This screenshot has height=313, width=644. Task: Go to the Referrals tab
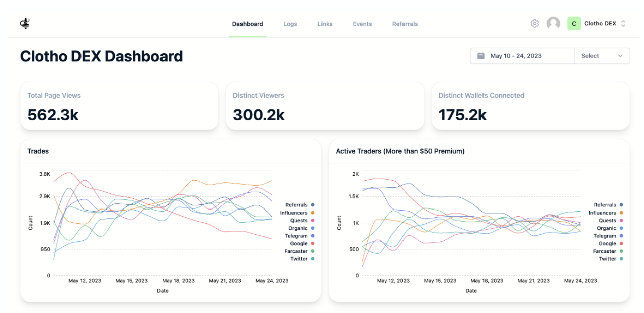405,24
